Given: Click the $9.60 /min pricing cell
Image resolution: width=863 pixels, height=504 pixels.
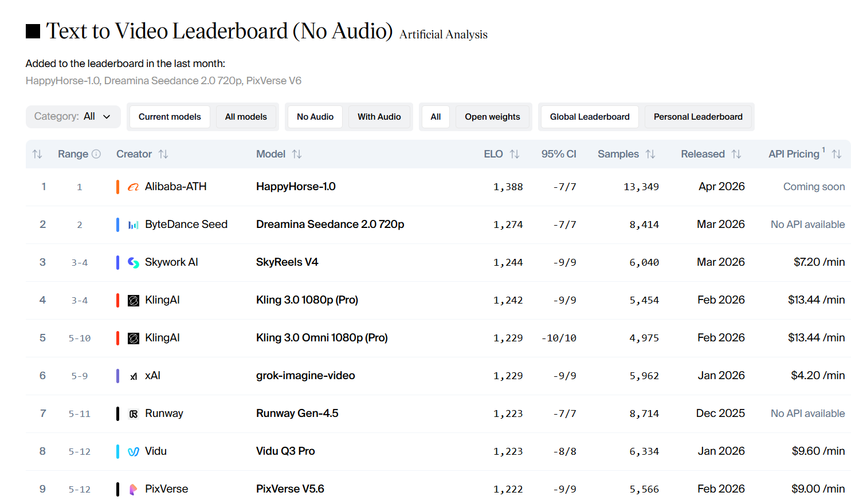Looking at the screenshot, I should click(x=818, y=451).
